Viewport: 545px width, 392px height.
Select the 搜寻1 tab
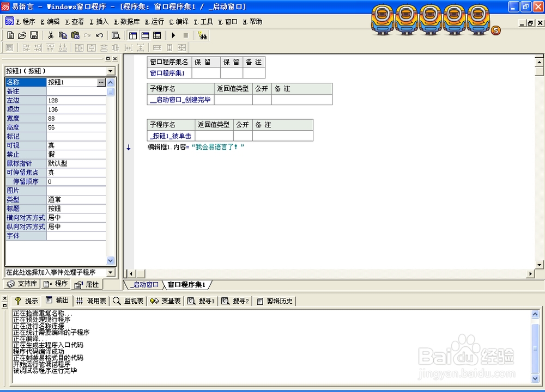pos(201,301)
